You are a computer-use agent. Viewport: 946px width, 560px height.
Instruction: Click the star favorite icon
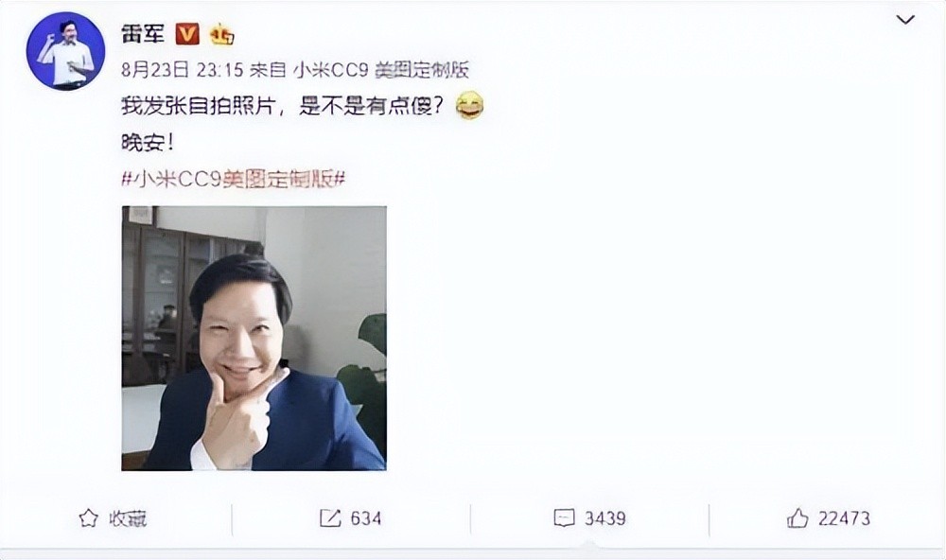[x=89, y=517]
